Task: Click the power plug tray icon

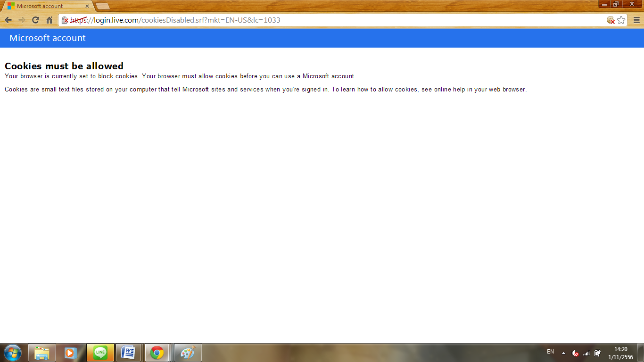Action: pos(597,353)
